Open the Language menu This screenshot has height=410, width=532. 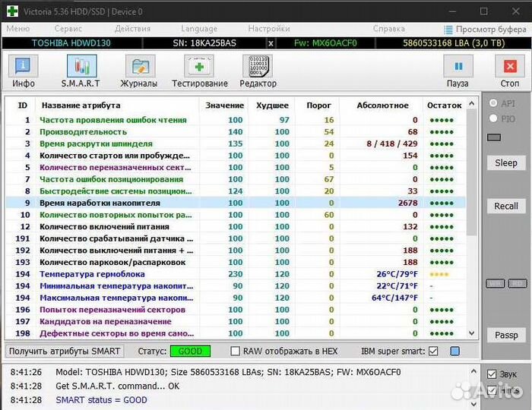pos(199,29)
